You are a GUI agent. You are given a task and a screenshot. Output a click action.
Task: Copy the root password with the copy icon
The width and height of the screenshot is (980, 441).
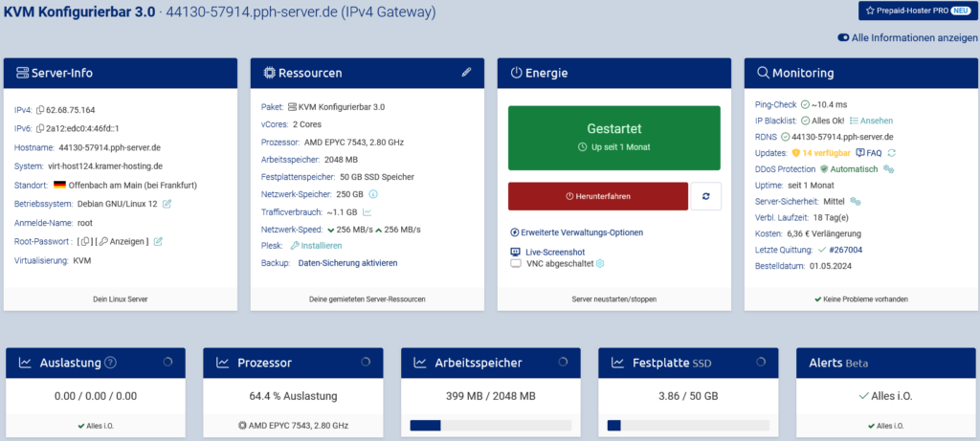tap(85, 241)
